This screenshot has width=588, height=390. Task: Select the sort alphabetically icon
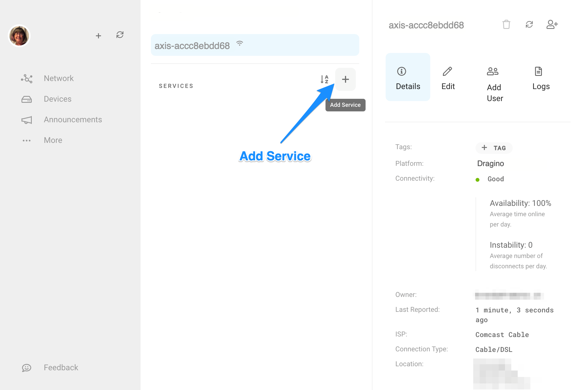pyautogui.click(x=324, y=79)
